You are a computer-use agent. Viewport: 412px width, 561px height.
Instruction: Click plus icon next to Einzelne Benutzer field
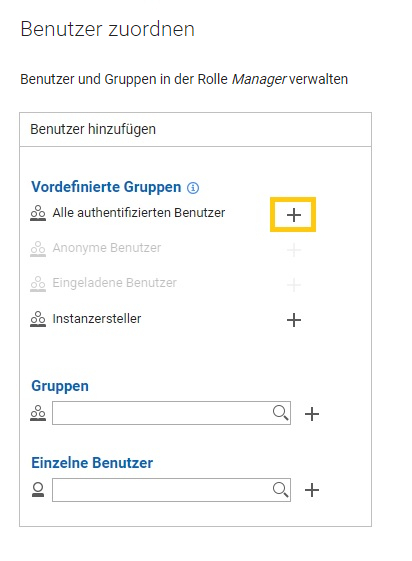[312, 490]
